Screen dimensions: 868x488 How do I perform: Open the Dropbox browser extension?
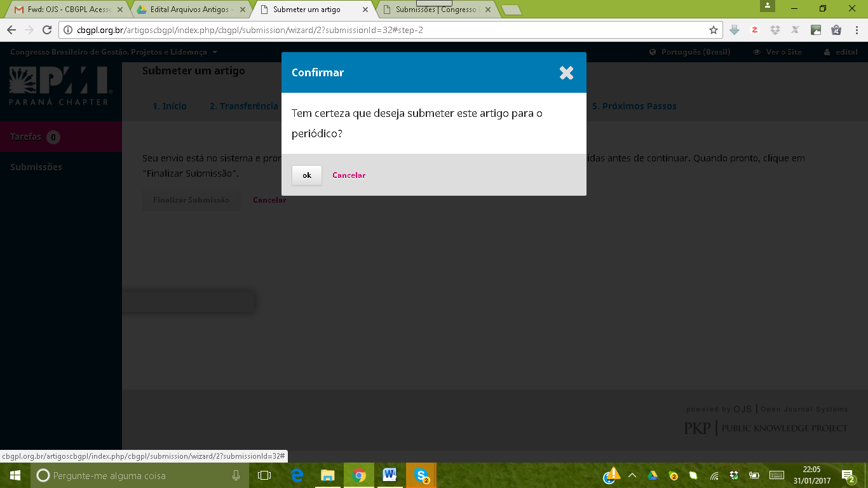tap(775, 30)
